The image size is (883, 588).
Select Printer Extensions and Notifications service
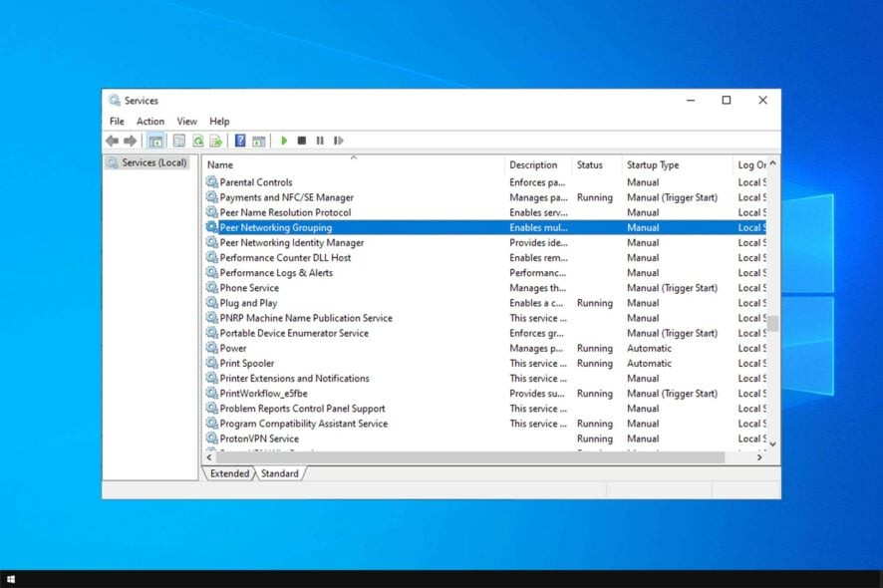[485, 378]
